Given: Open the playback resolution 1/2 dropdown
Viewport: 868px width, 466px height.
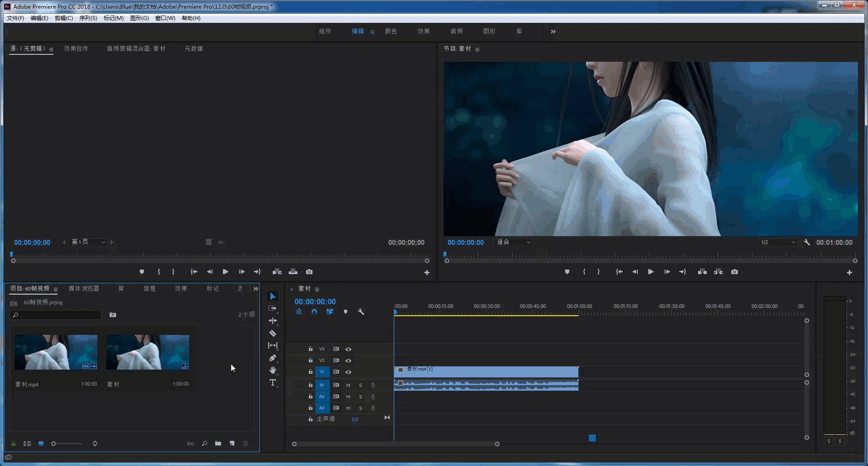Looking at the screenshot, I should tap(778, 242).
